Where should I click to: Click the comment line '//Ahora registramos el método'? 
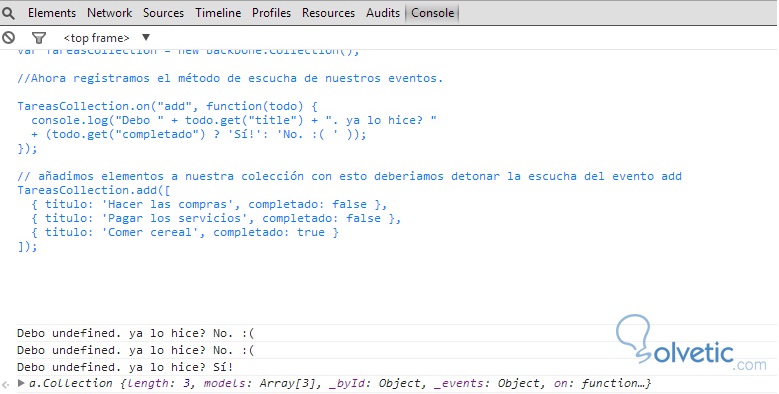tap(230, 79)
